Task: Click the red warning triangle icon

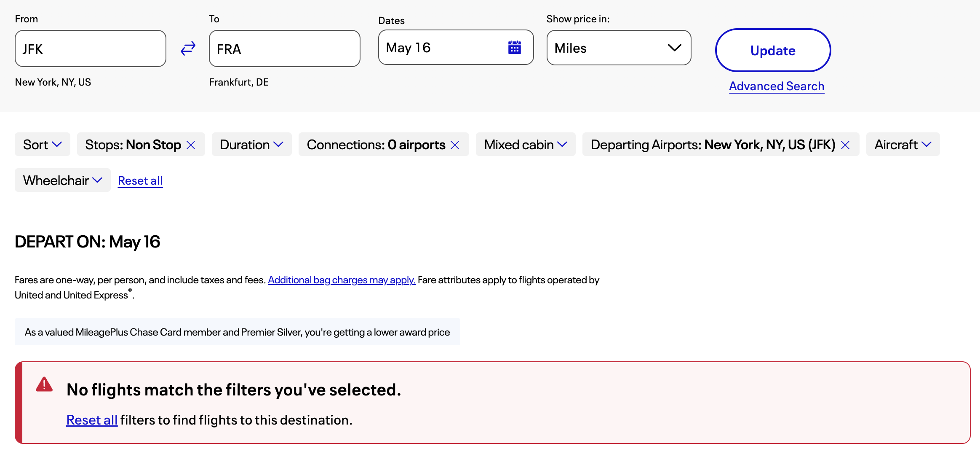Action: pyautogui.click(x=44, y=384)
